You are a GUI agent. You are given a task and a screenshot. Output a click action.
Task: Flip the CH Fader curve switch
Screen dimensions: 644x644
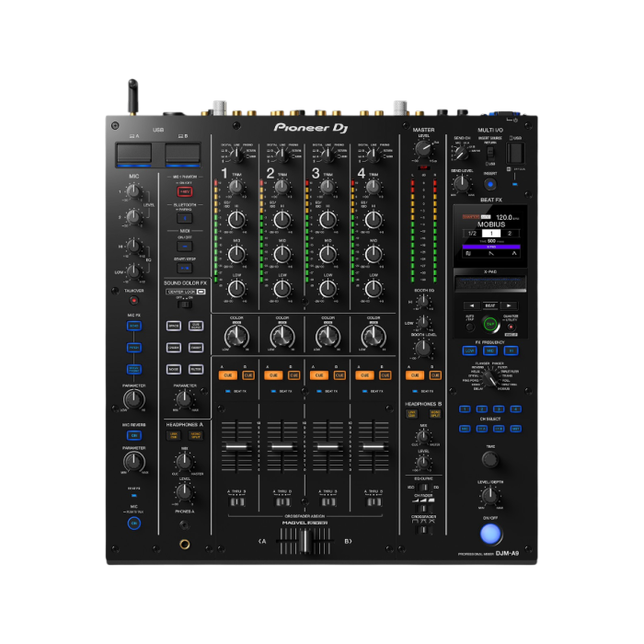(423, 509)
